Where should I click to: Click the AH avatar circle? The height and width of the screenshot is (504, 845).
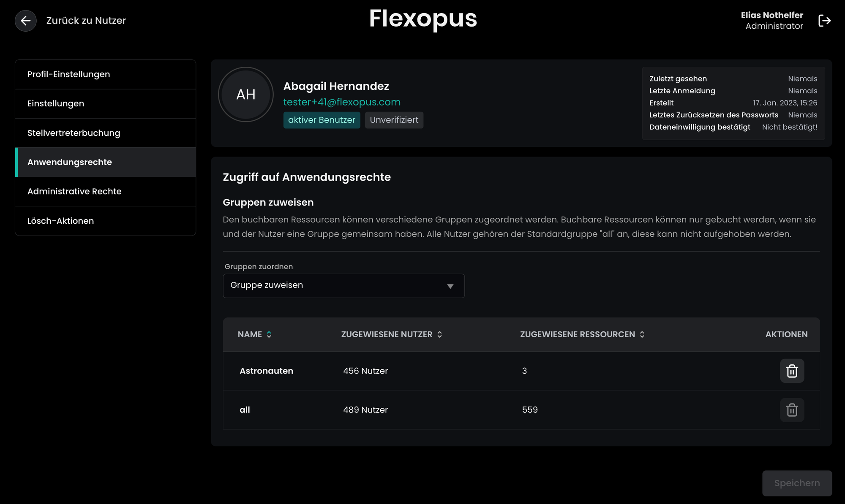point(246,95)
